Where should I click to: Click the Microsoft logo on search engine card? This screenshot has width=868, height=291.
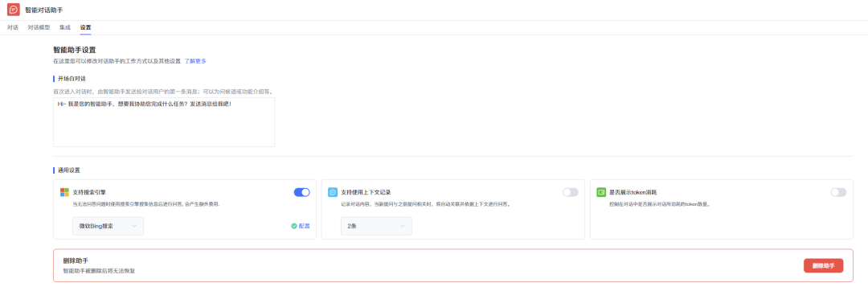[x=65, y=192]
